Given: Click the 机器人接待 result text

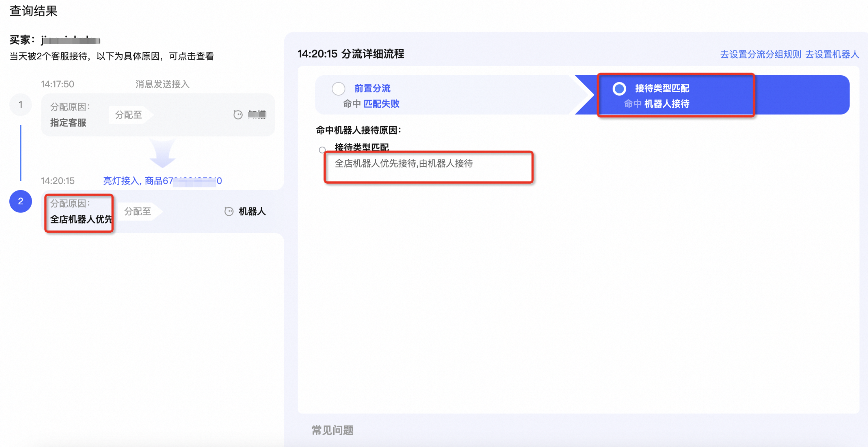Looking at the screenshot, I should 667,104.
